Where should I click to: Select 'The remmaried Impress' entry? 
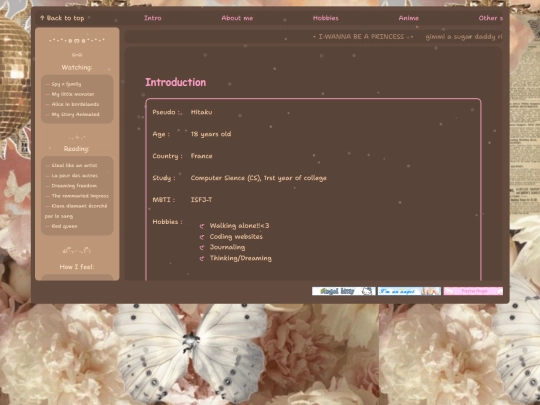pos(80,196)
